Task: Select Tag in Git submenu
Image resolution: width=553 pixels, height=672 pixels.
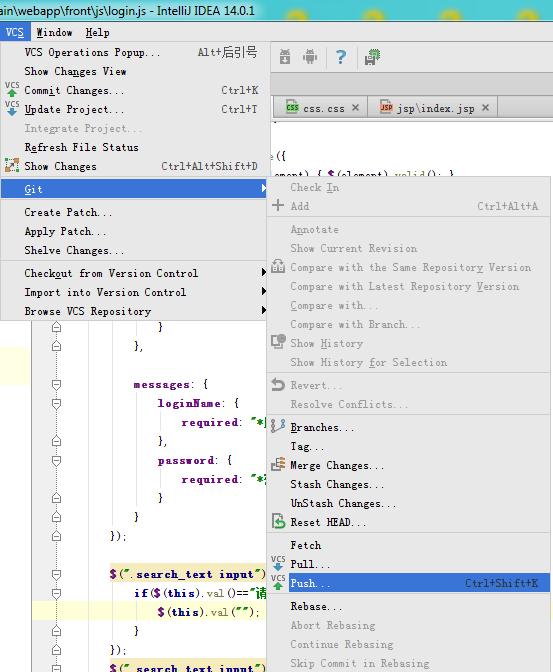Action: click(x=409, y=446)
